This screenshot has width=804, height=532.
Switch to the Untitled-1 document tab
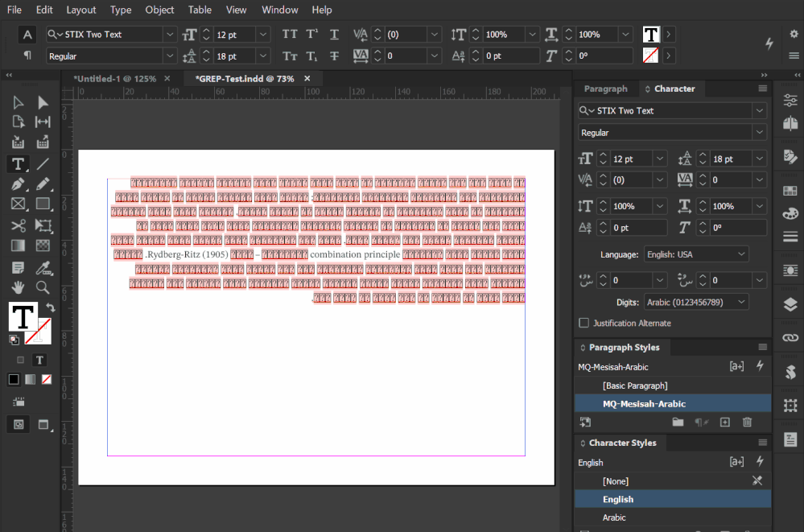113,79
